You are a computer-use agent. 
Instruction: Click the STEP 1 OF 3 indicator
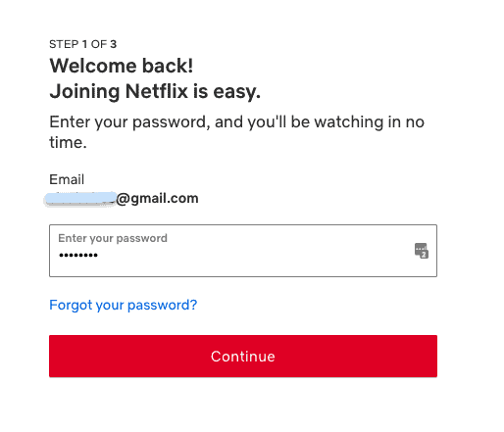tap(82, 44)
